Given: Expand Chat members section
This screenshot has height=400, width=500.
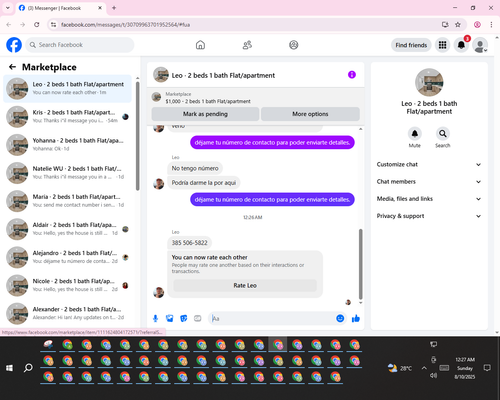Looking at the screenshot, I should pyautogui.click(x=429, y=182).
